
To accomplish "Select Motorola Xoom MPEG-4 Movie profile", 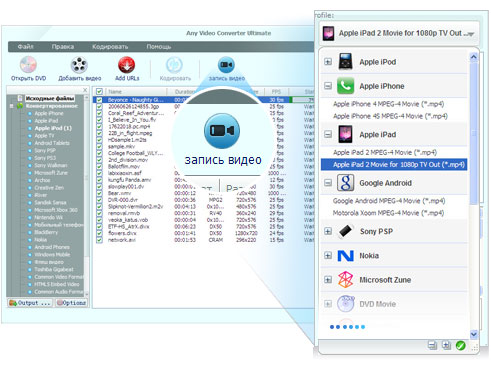I will pyautogui.click(x=388, y=213).
